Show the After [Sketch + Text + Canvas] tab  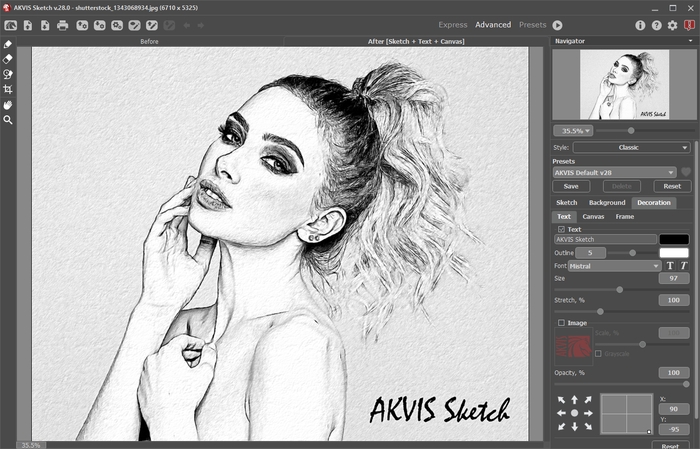tap(416, 42)
